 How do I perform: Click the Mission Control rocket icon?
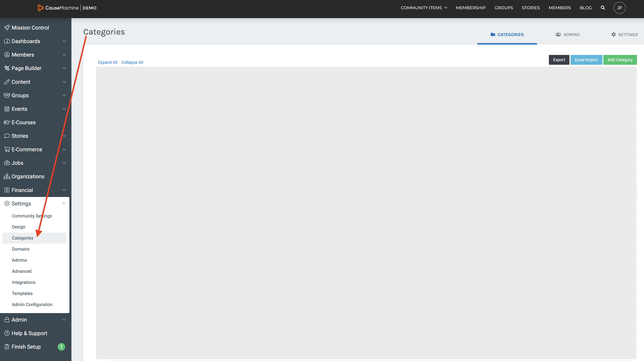7,28
